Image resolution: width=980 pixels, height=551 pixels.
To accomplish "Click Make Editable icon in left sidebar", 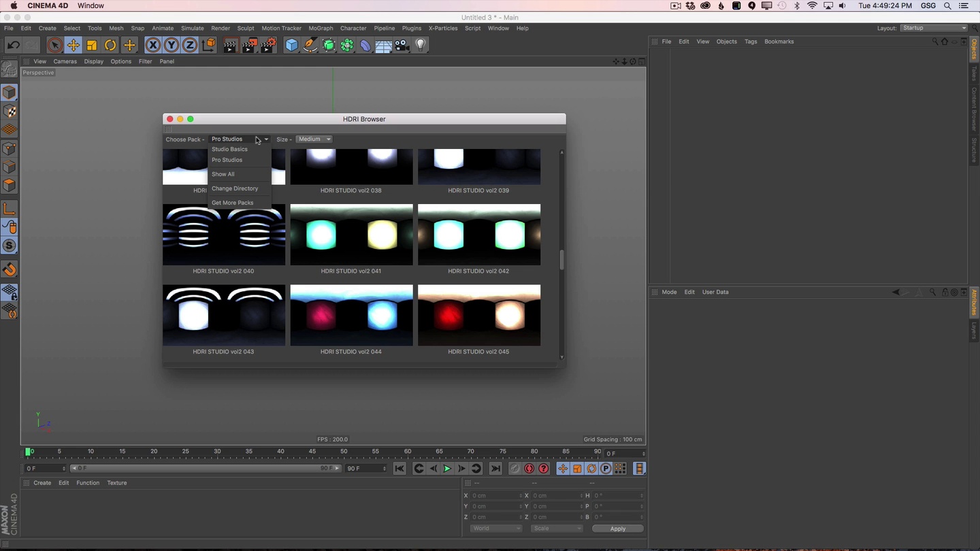I will (10, 69).
